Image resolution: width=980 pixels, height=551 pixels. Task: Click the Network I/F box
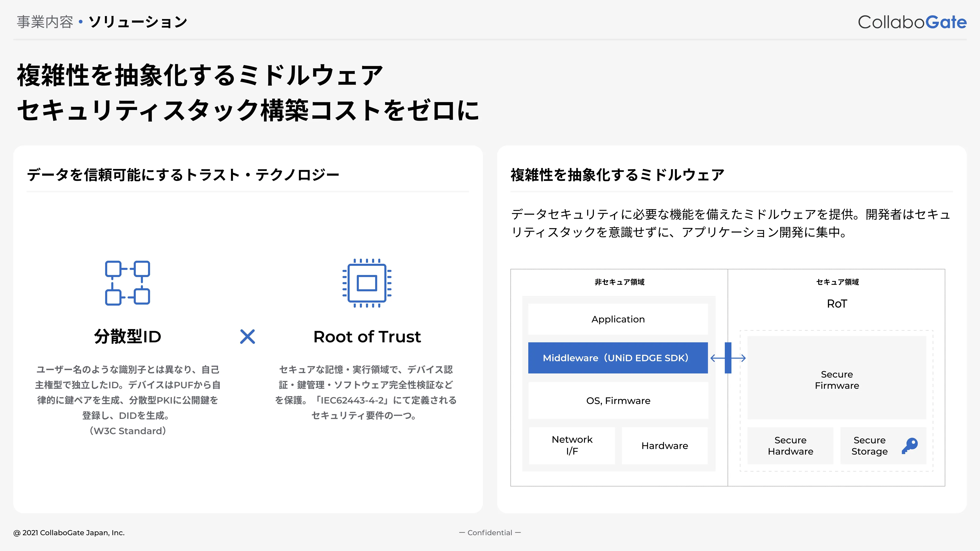[x=572, y=445]
